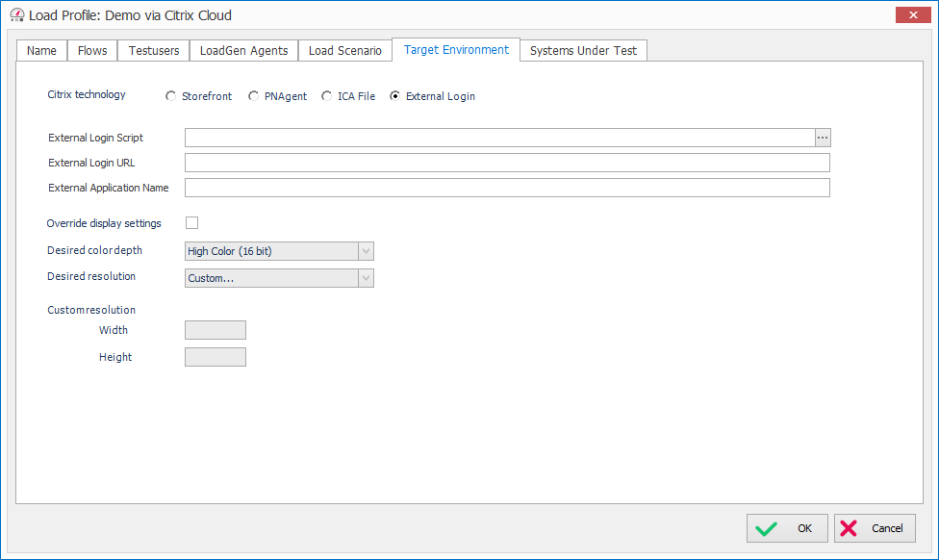Close the Load Profile dialog
This screenshot has height=560, width=939.
pos(913,15)
